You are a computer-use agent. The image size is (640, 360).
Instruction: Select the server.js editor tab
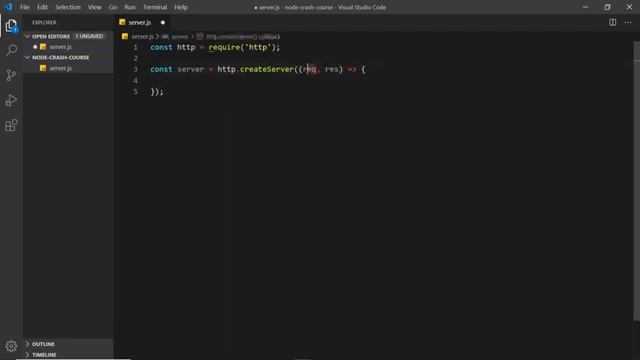point(143,22)
